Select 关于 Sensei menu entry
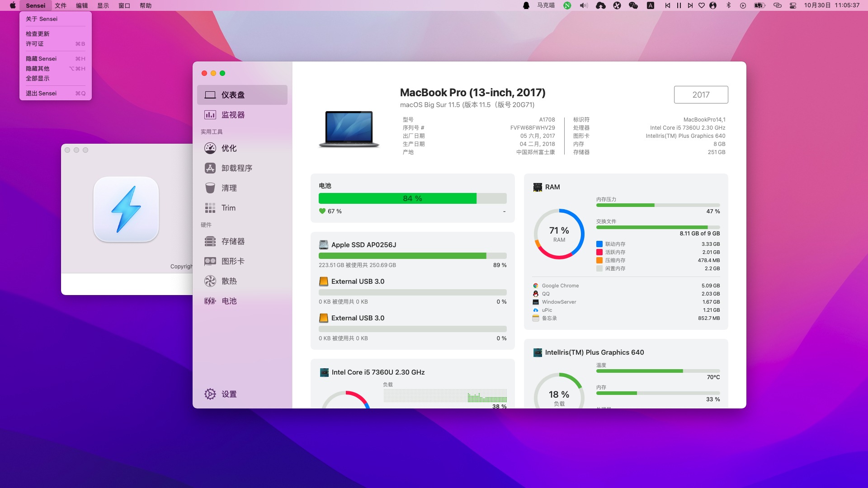Viewport: 868px width, 488px height. (x=42, y=19)
